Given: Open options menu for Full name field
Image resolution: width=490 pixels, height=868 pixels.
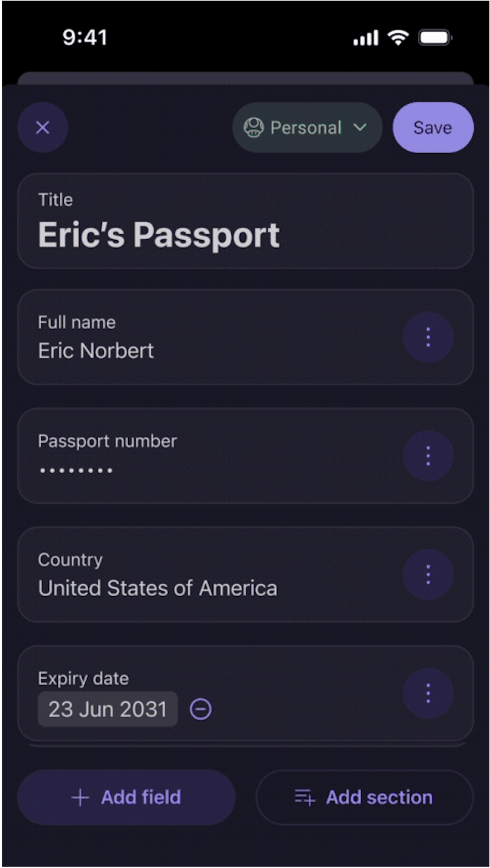Looking at the screenshot, I should [428, 337].
